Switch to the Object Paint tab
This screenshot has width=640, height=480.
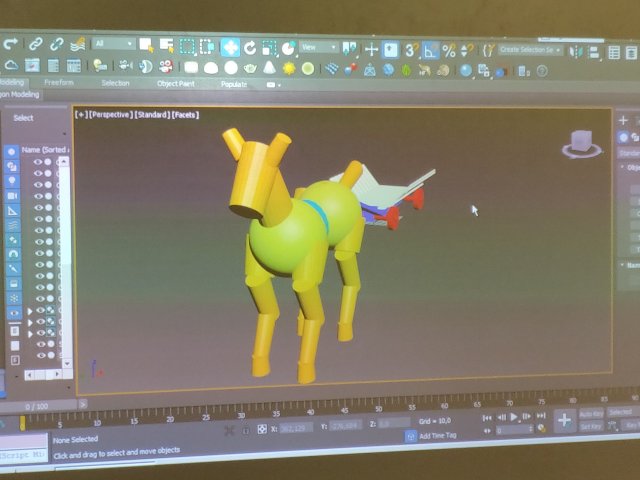[175, 84]
